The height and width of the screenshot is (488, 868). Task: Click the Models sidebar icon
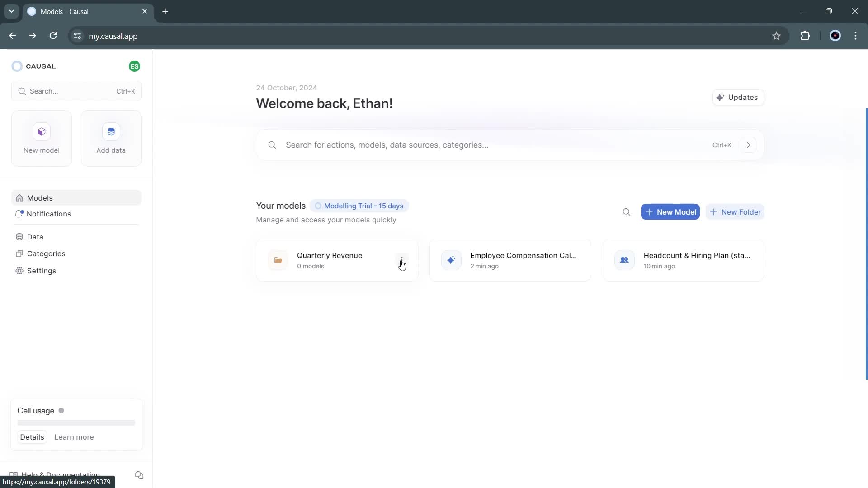click(20, 198)
